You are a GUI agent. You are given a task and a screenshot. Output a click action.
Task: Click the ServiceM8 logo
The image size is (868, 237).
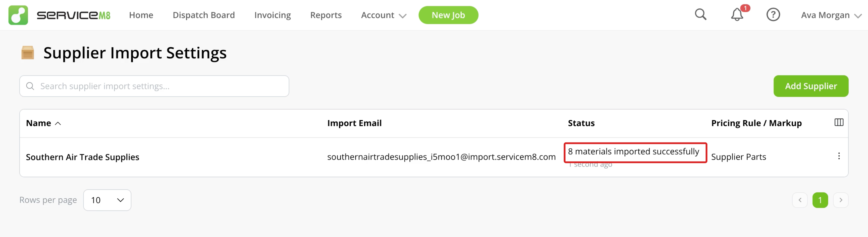click(x=59, y=15)
